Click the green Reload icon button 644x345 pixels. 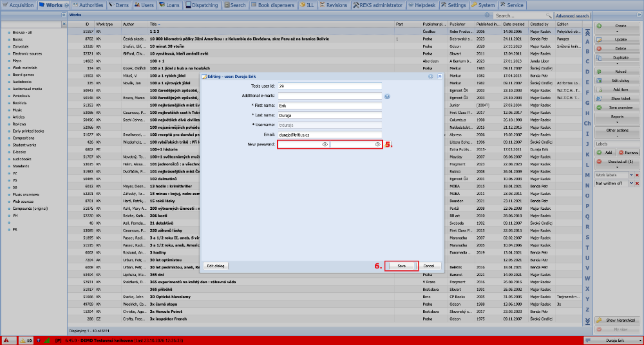[599, 71]
